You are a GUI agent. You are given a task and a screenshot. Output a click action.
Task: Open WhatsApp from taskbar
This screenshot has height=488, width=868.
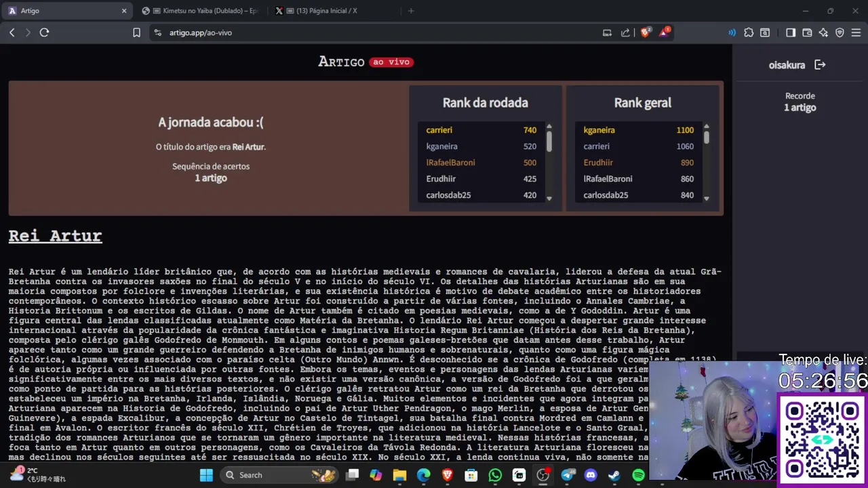[495, 475]
